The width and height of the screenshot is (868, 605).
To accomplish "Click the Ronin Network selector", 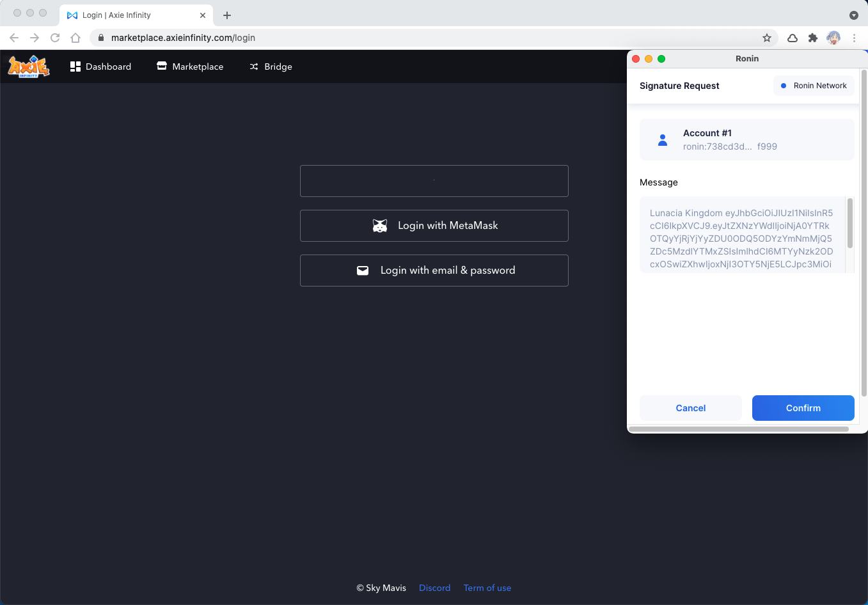I will tap(814, 86).
